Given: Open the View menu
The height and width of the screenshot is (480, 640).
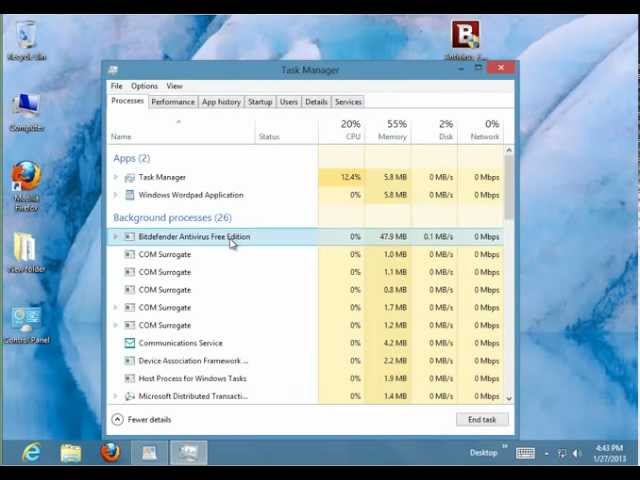Looking at the screenshot, I should 174,86.
